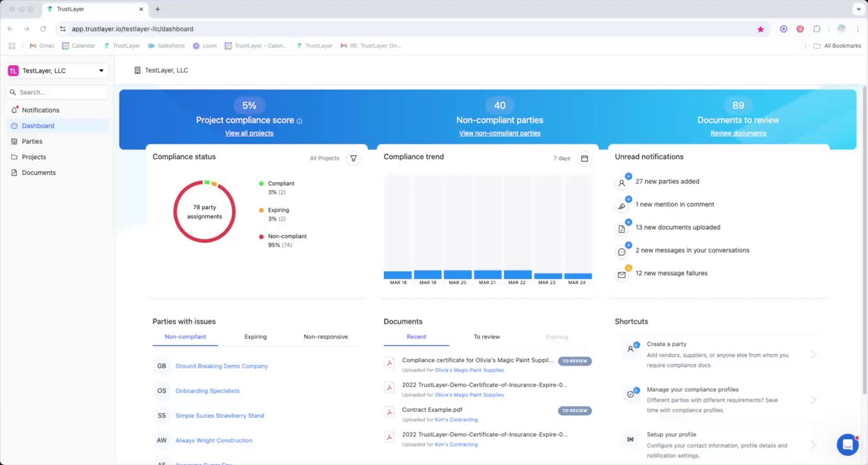Click View all projects link
The width and height of the screenshot is (868, 465).
(x=249, y=133)
